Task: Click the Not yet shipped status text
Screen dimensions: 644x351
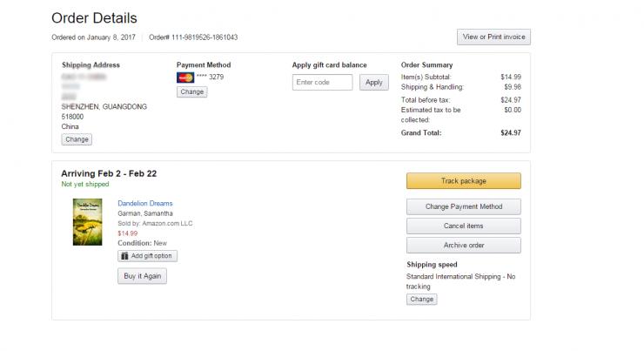Action: (x=85, y=185)
